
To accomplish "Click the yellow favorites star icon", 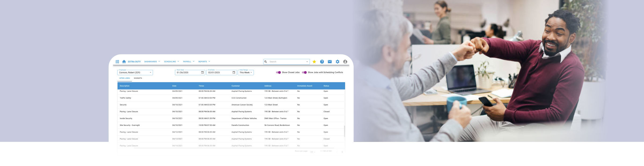I will point(314,62).
